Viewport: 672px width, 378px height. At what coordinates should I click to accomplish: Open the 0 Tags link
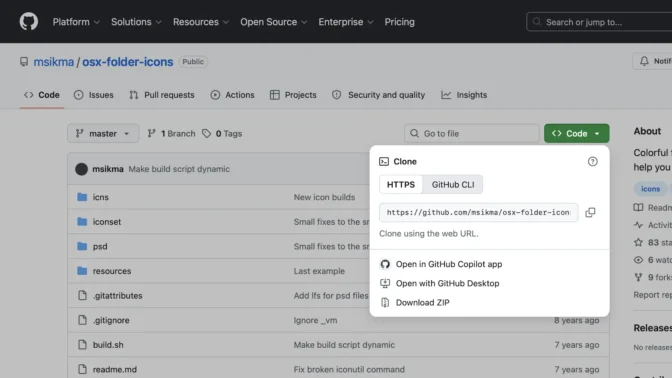click(x=222, y=134)
